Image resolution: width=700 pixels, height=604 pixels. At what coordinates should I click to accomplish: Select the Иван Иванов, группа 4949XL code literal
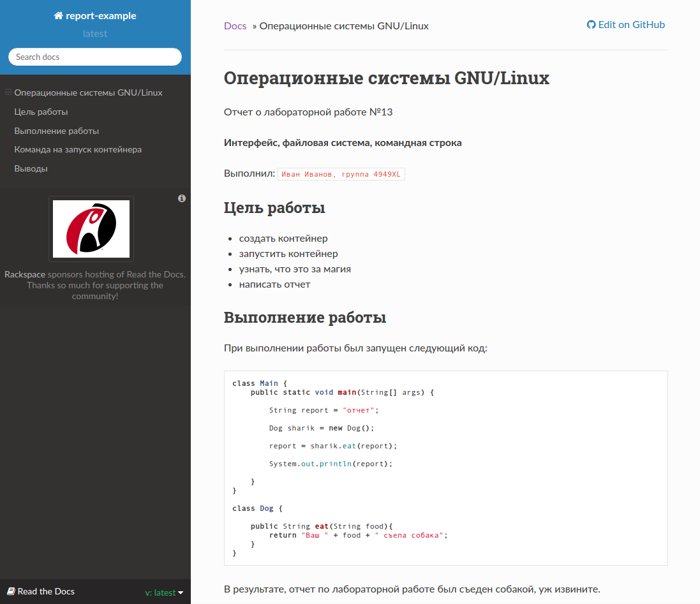[x=341, y=174]
